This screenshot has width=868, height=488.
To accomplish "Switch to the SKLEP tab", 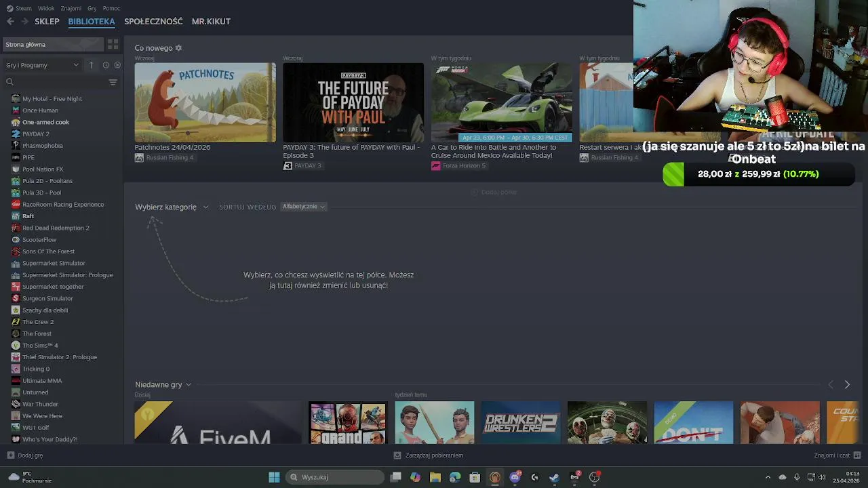I will (47, 22).
